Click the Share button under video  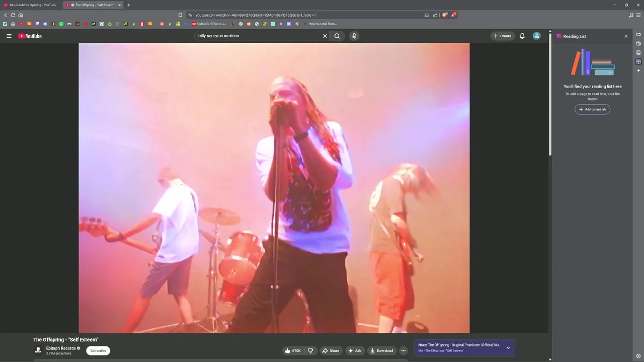(x=331, y=350)
